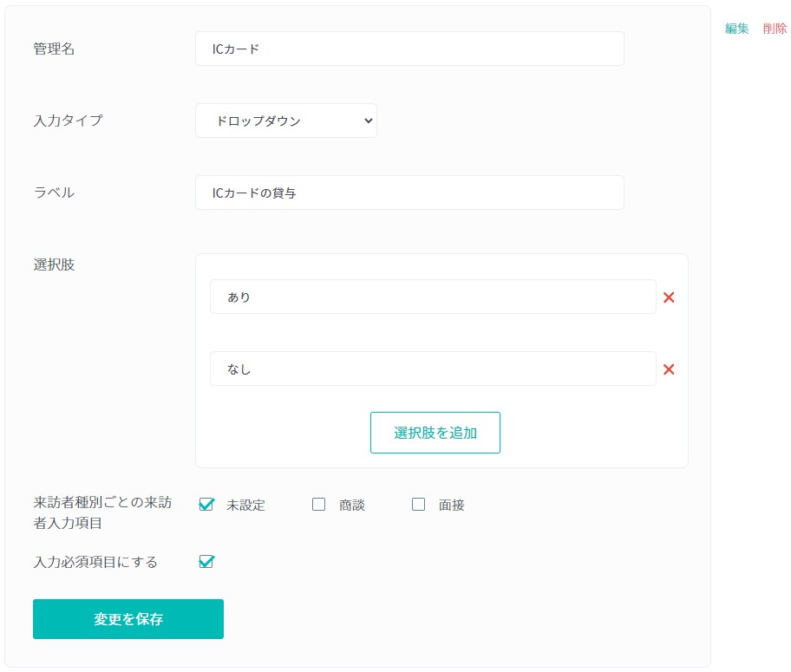The width and height of the screenshot is (791, 672).
Task: Click the 入力タイプ label text
Action: click(69, 121)
